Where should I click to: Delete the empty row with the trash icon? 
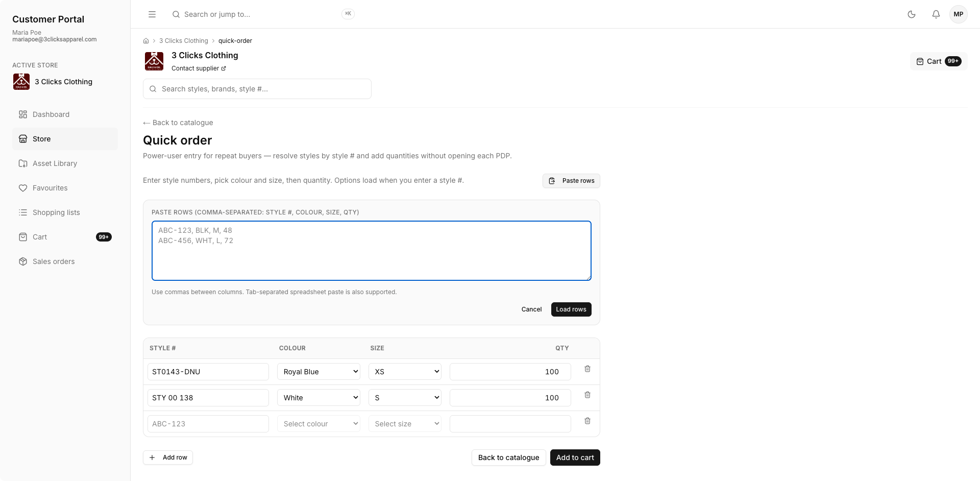(x=587, y=421)
